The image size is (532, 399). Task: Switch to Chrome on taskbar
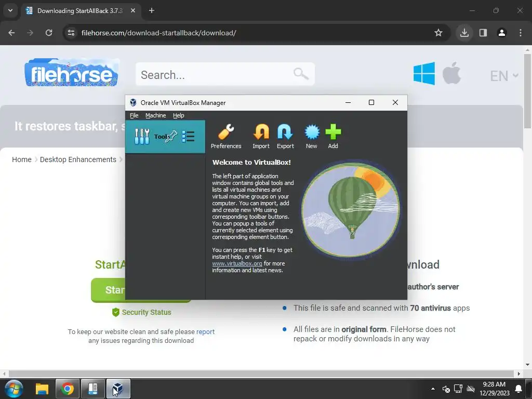coord(68,389)
